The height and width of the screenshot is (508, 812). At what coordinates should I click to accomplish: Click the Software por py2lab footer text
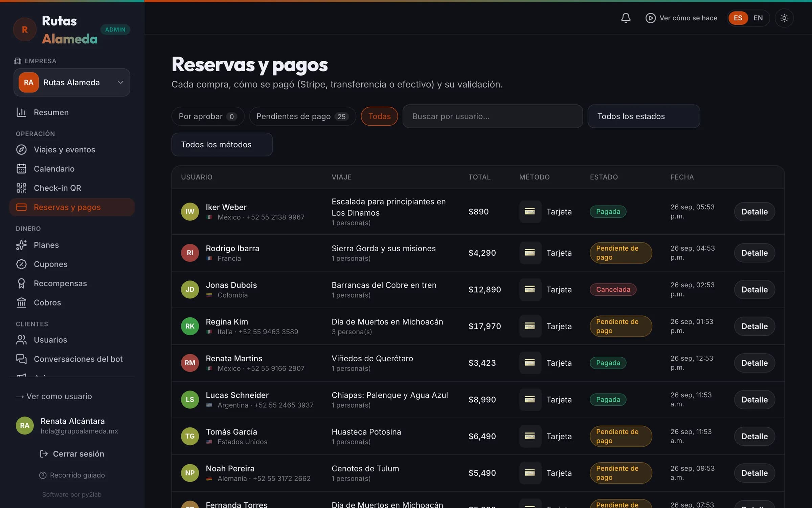click(72, 494)
